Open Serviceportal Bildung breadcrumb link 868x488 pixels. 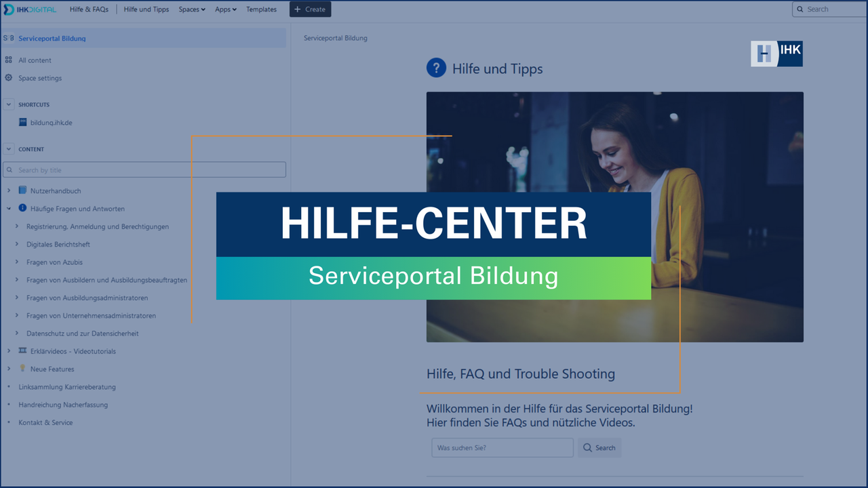(x=336, y=38)
